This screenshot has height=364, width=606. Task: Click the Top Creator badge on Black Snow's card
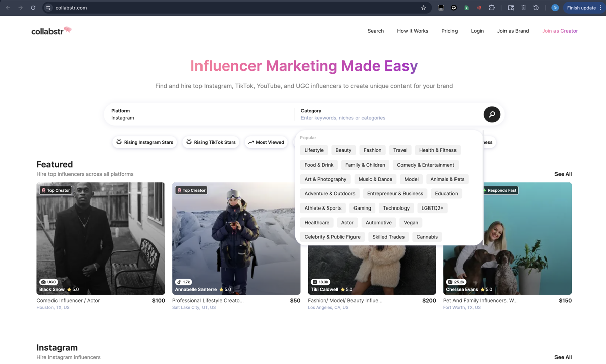point(56,190)
